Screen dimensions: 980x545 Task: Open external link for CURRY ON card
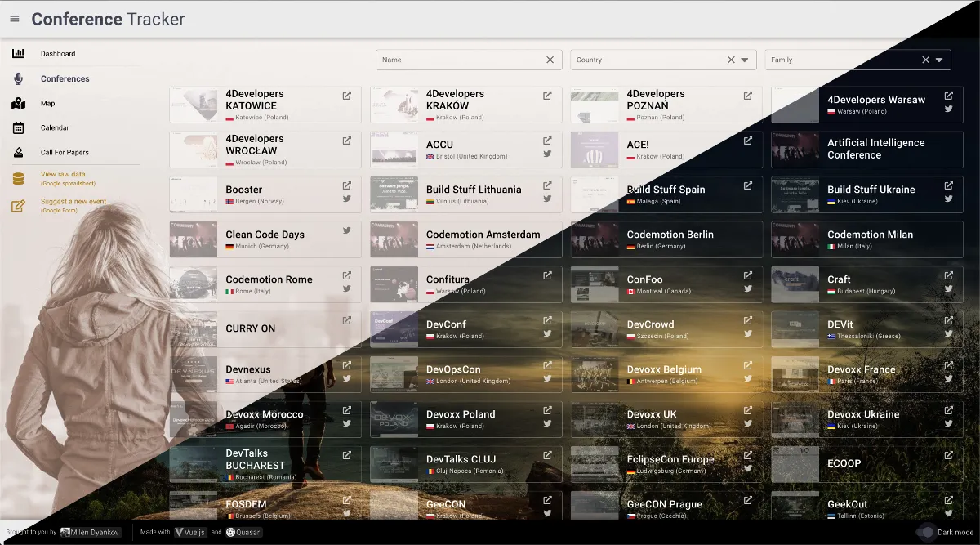[346, 320]
